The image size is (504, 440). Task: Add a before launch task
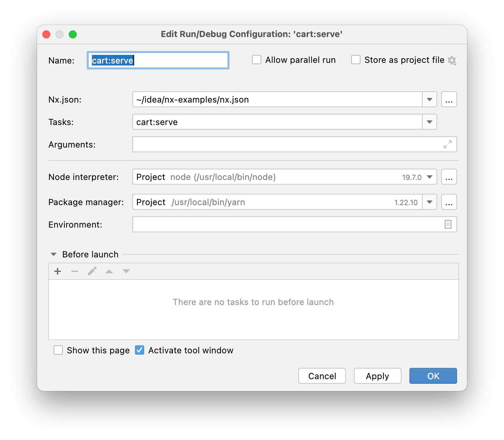[x=57, y=271]
